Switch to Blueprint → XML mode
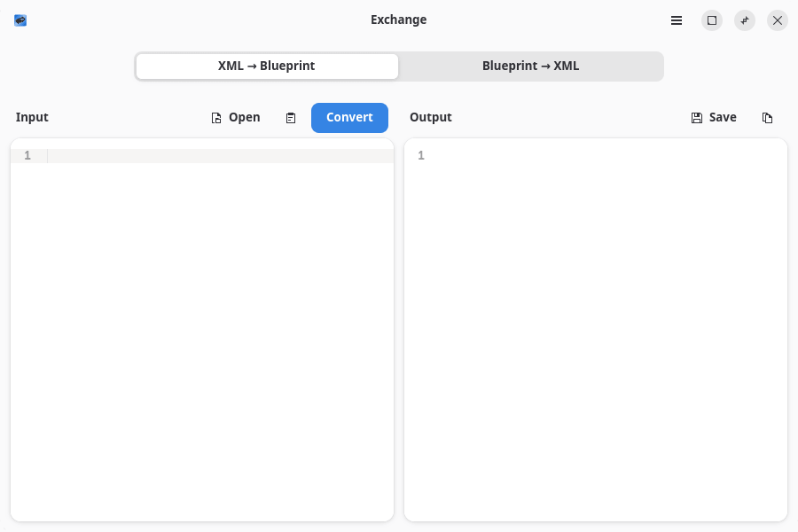The image size is (798, 532). 530,66
